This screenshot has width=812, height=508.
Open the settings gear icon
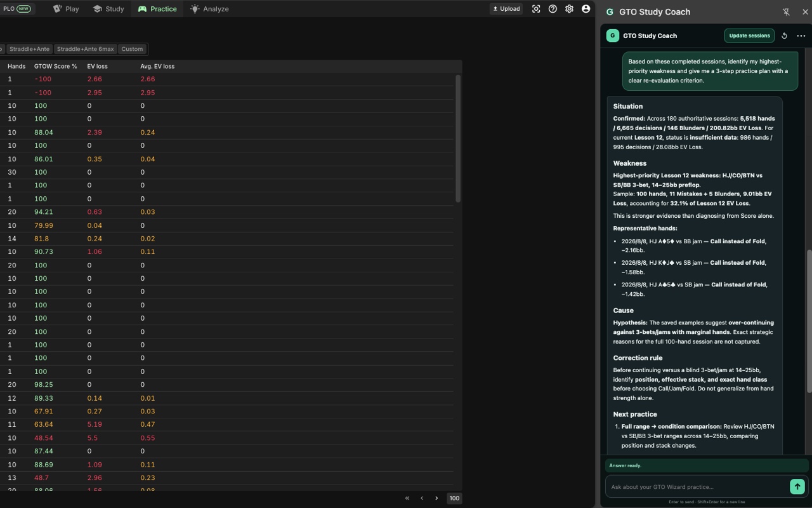pyautogui.click(x=569, y=9)
